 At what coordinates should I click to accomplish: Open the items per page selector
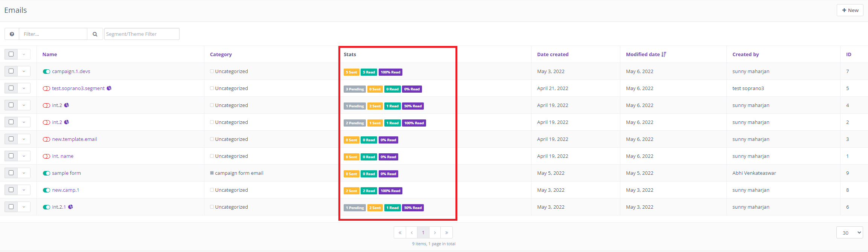click(850, 233)
